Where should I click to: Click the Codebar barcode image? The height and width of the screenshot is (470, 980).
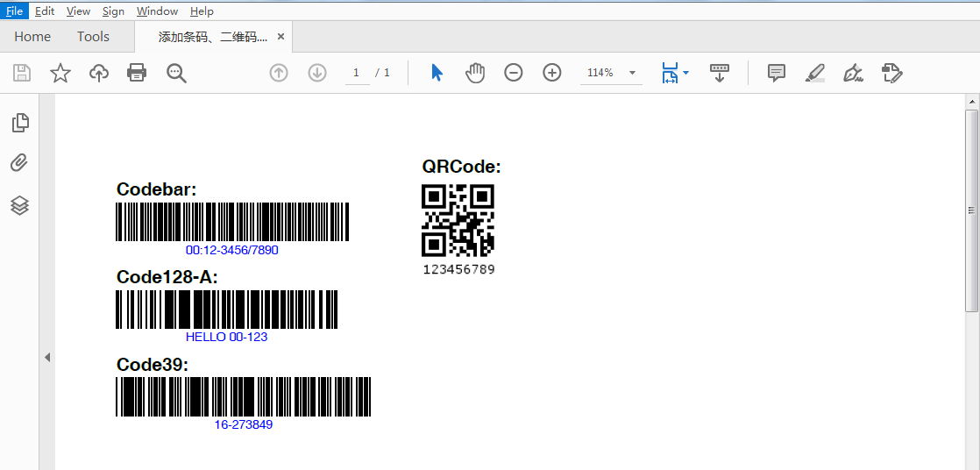(x=232, y=222)
